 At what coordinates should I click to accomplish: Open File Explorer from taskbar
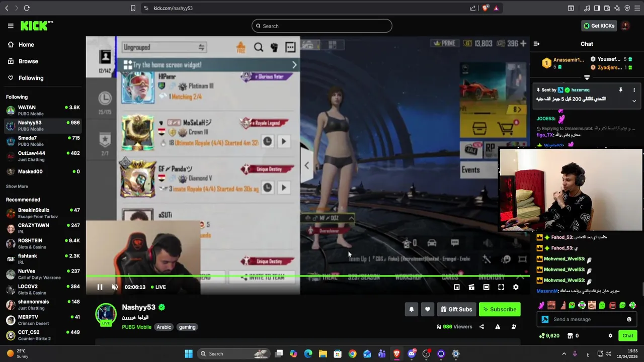click(x=323, y=354)
